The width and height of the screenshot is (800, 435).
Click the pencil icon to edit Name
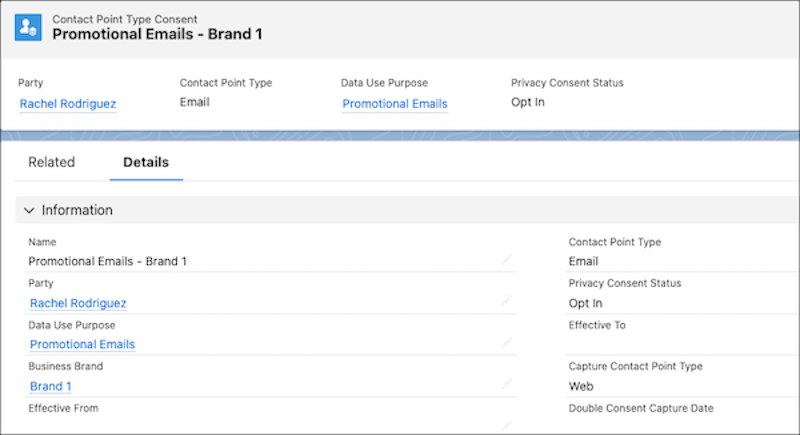507,259
